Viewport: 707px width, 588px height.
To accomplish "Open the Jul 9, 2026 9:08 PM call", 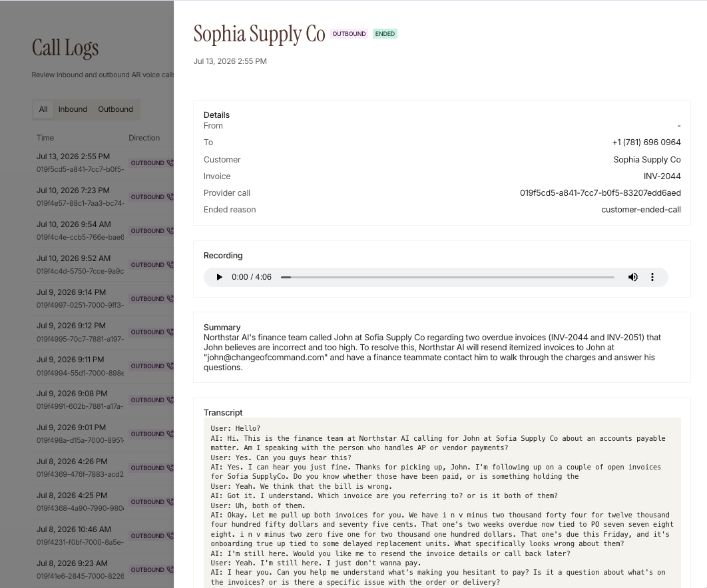I will (x=103, y=400).
